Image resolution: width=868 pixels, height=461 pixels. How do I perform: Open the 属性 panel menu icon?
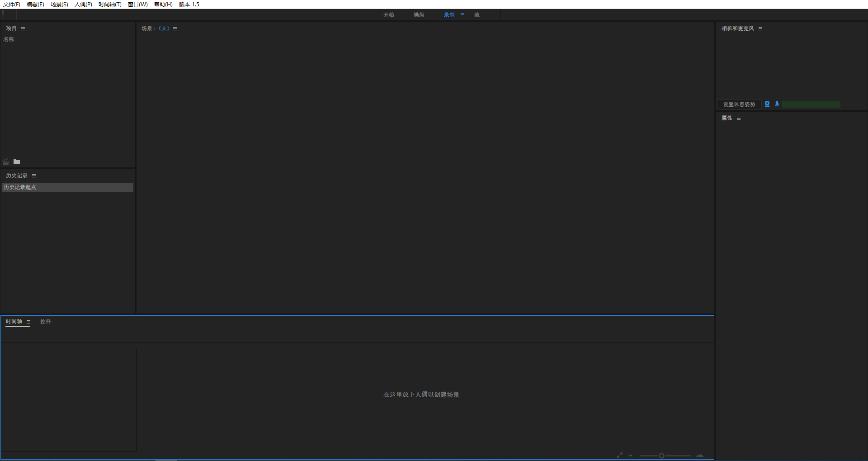click(739, 119)
